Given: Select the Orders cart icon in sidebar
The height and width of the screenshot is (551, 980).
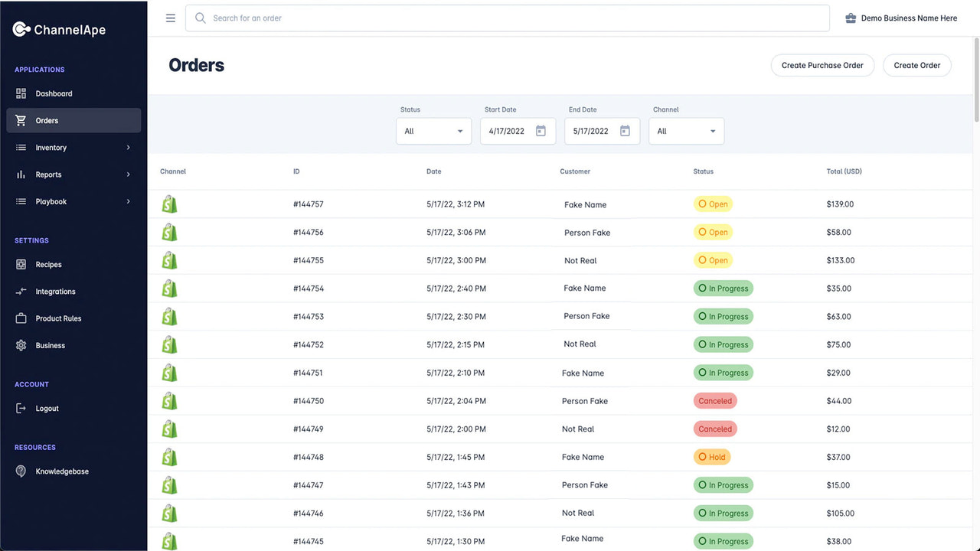Looking at the screenshot, I should [x=21, y=120].
